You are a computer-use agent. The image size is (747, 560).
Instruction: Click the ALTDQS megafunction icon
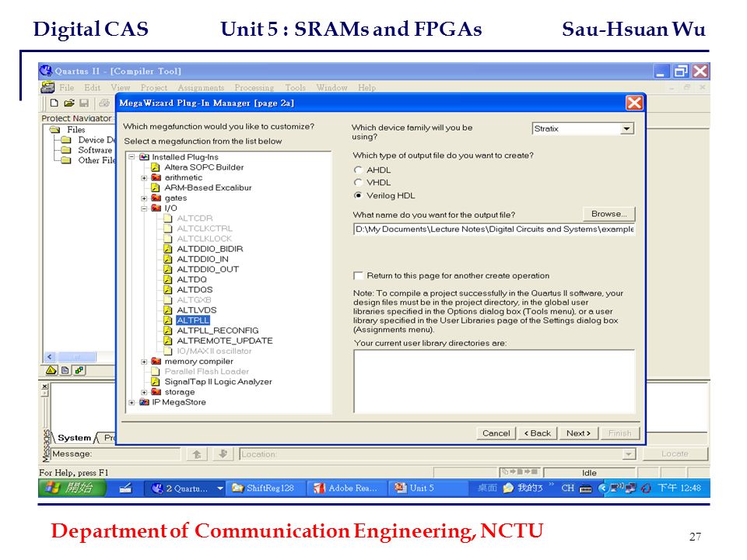click(x=168, y=289)
